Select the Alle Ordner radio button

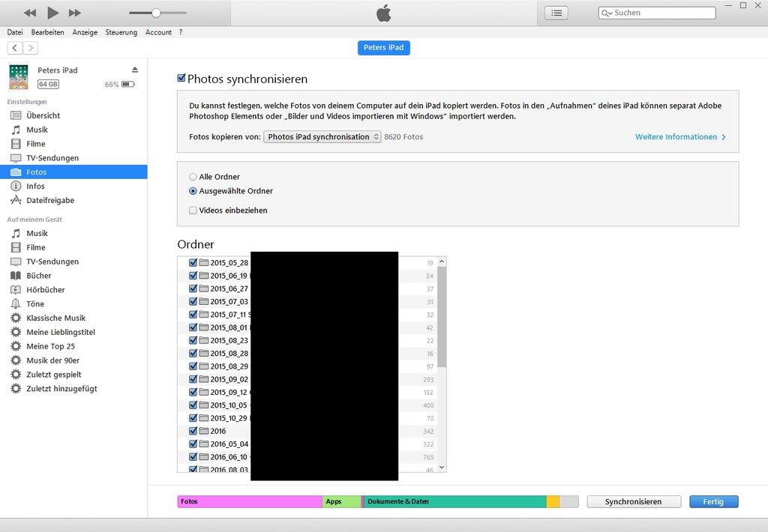pos(193,177)
